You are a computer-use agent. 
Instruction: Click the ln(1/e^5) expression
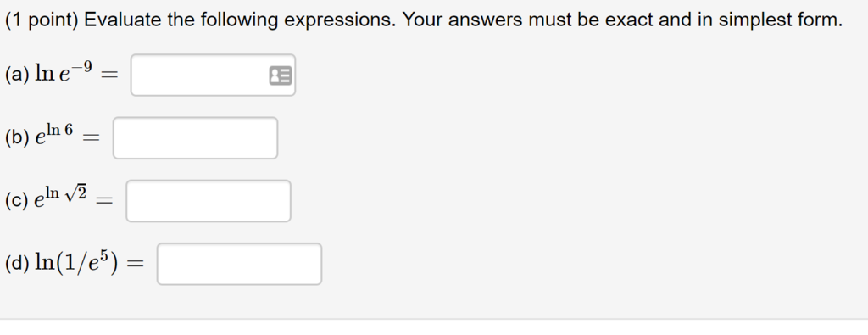click(76, 262)
